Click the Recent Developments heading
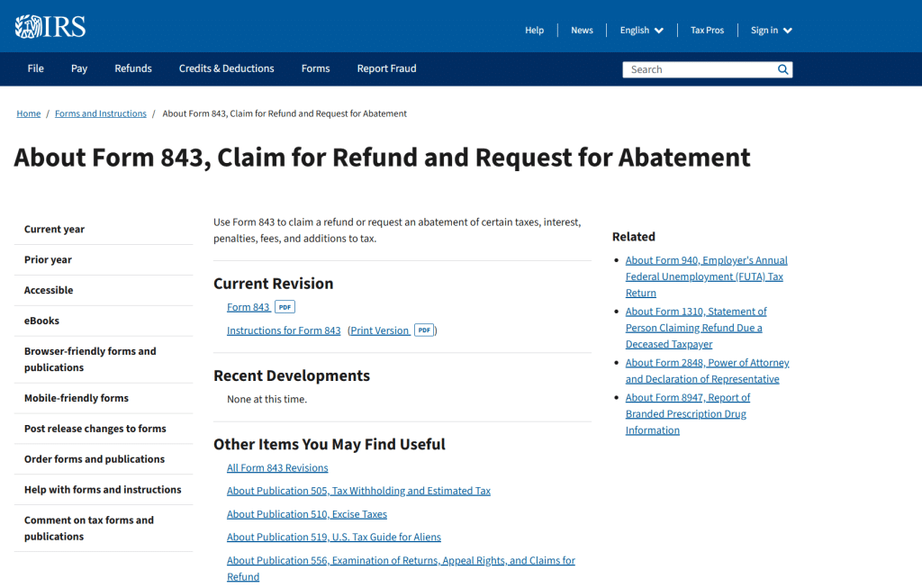Viewport: 922px width, 588px height. tap(291, 375)
